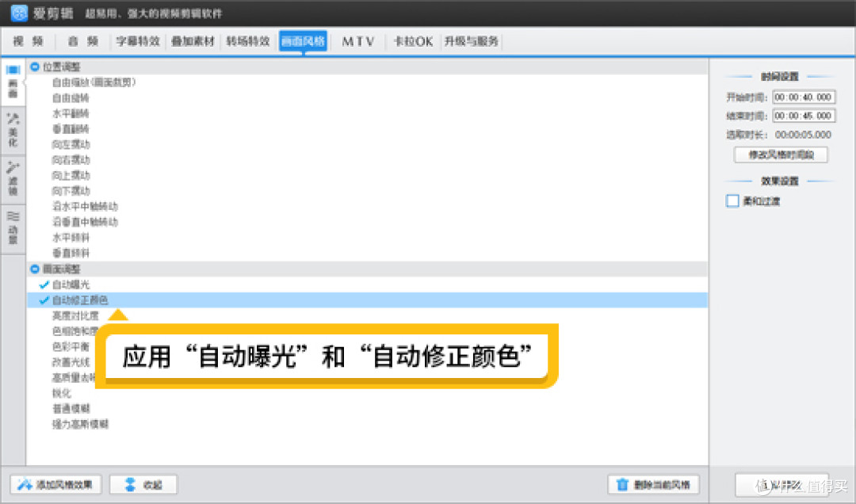
Task: Select the 水平倾斜 style
Action: click(71, 238)
